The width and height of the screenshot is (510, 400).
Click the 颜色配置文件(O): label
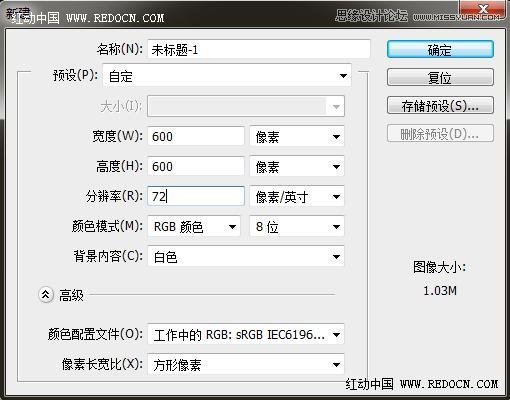[95, 334]
